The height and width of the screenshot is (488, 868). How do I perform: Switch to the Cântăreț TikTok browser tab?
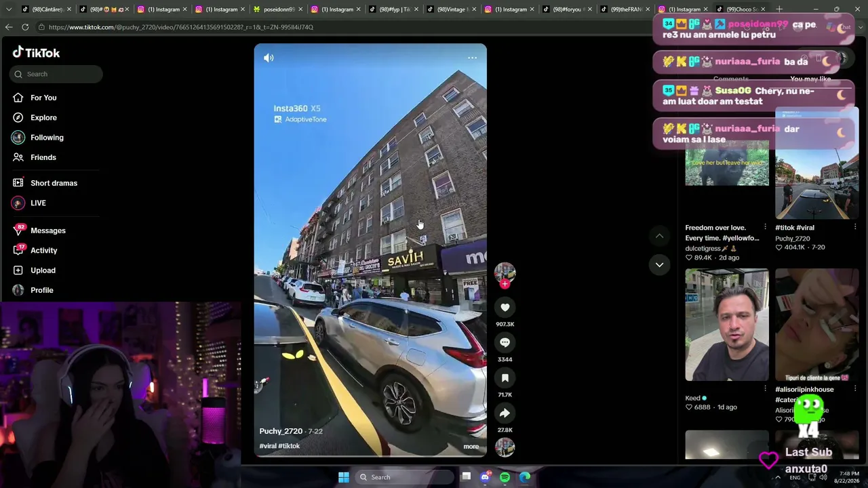(46, 9)
